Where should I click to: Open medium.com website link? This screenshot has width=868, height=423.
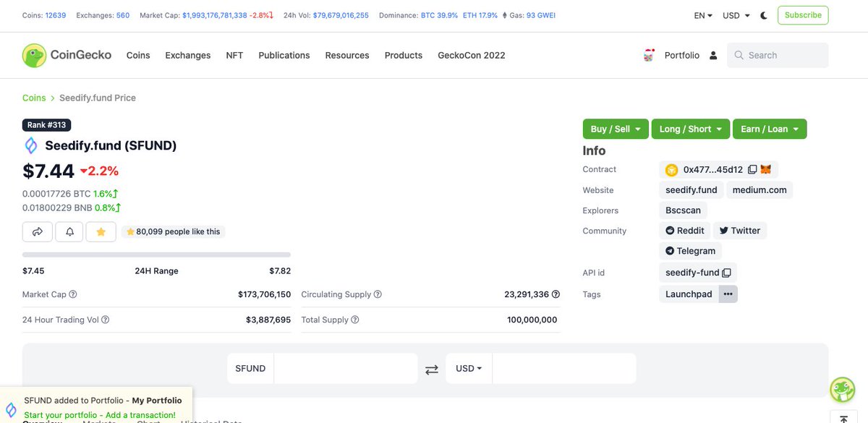point(759,190)
